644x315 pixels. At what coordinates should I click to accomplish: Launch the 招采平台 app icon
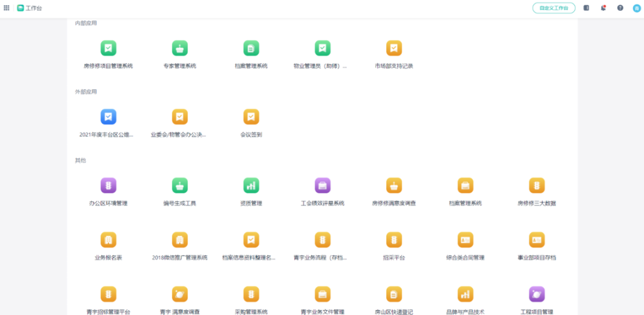394,239
